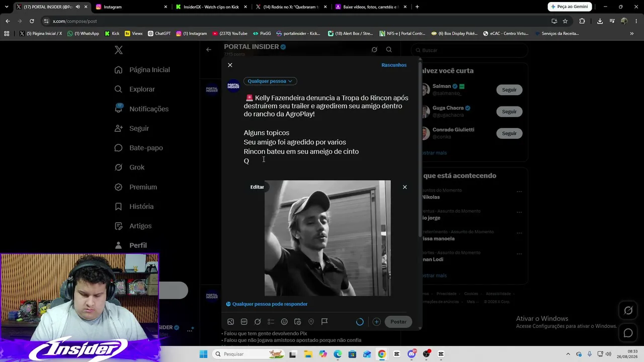Click the Peça ao Gemini button
The height and width of the screenshot is (362, 644).
(x=570, y=7)
